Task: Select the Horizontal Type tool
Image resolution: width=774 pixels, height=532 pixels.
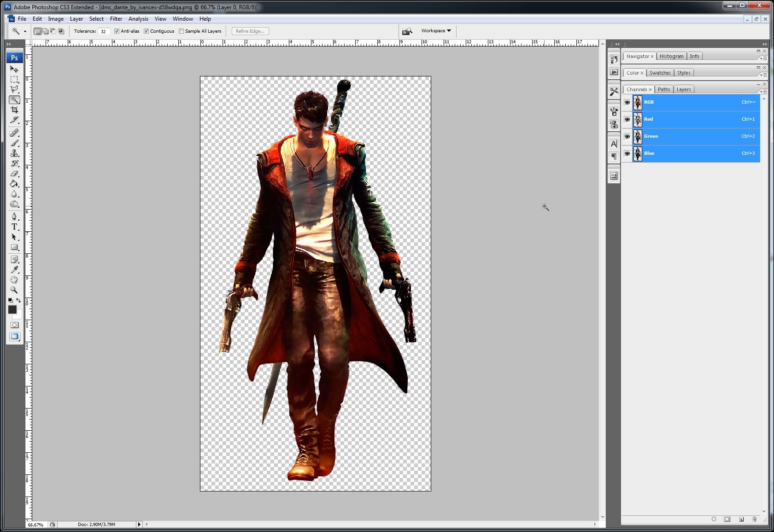Action: [x=14, y=227]
